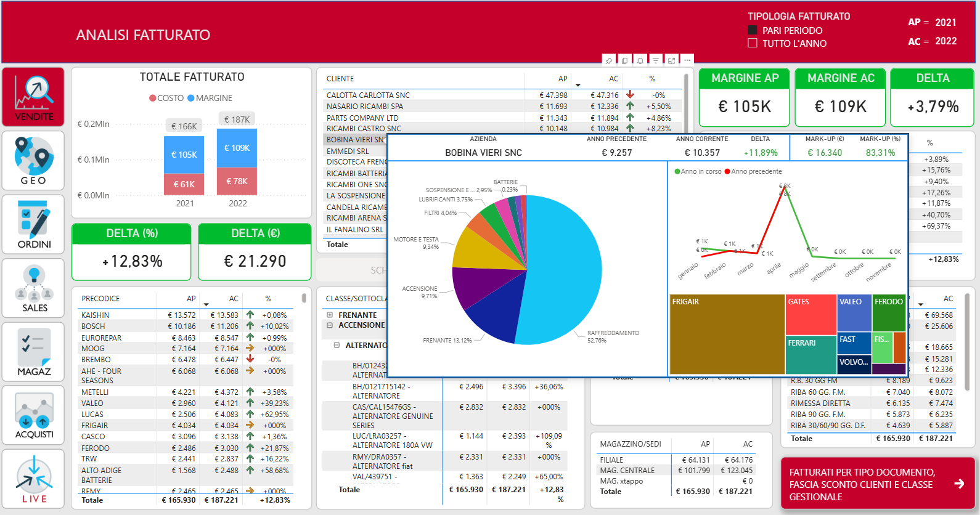Image resolution: width=980 pixels, height=515 pixels.
Task: Open the LIVE page icon
Action: (x=33, y=479)
